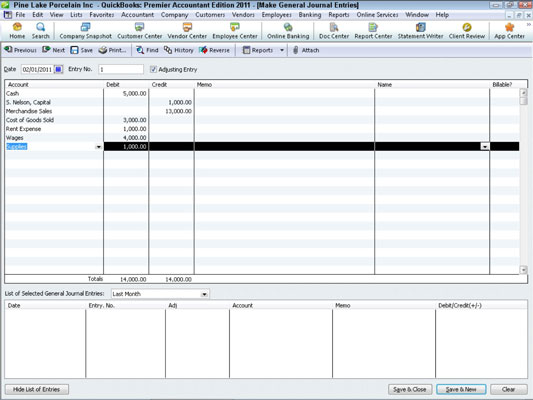Expand the Reports toolbar dropdown arrow
This screenshot has height=400, width=533.
point(282,50)
